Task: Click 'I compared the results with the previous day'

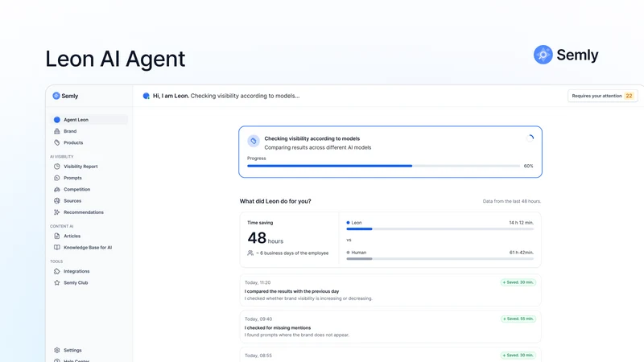Action: point(291,291)
